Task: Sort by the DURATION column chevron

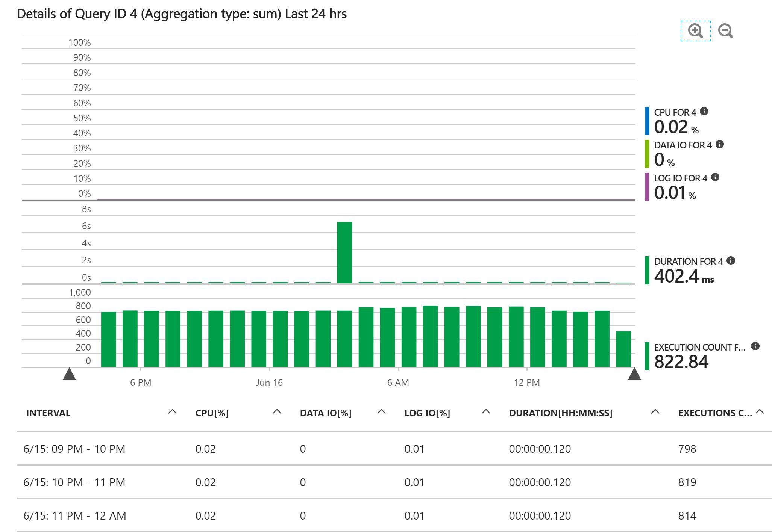Action: pos(655,412)
